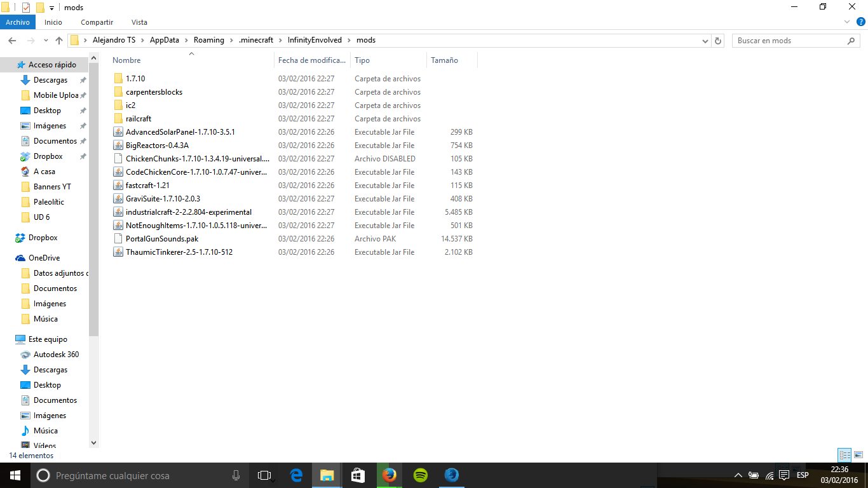This screenshot has height=488, width=868.
Task: Switch to details view layout button
Action: point(844,455)
